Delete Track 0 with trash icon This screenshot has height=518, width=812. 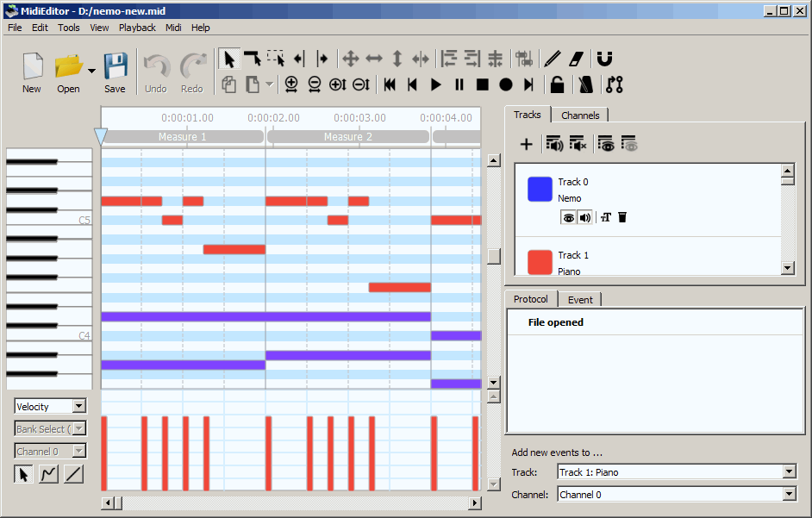point(622,217)
